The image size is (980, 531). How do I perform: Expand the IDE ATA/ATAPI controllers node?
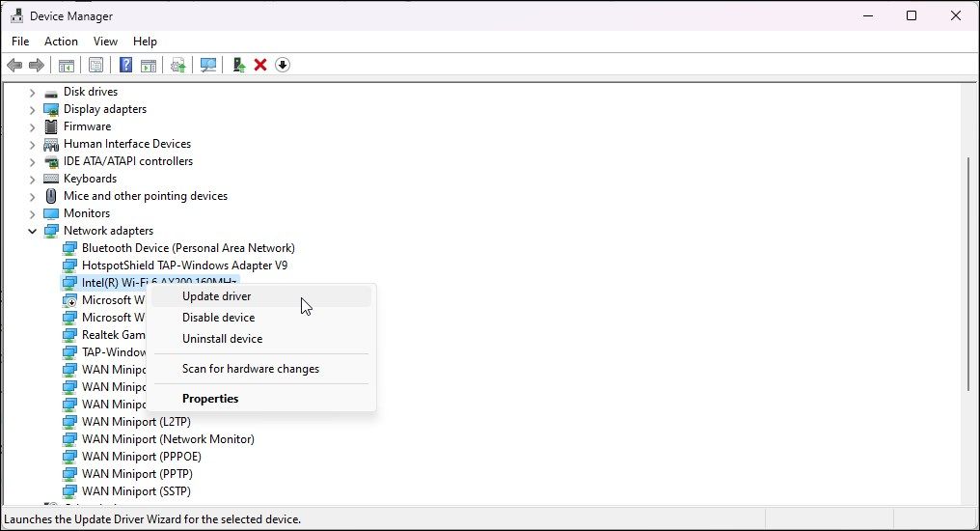coord(32,161)
